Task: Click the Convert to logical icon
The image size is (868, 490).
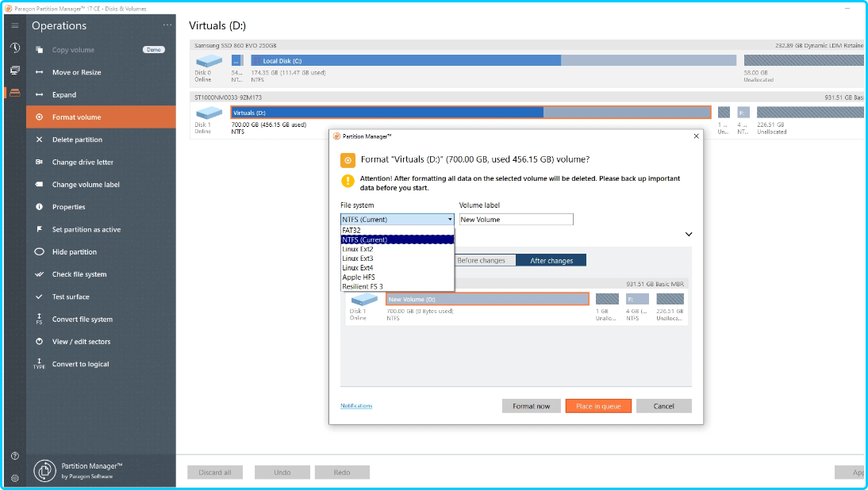Action: click(39, 365)
